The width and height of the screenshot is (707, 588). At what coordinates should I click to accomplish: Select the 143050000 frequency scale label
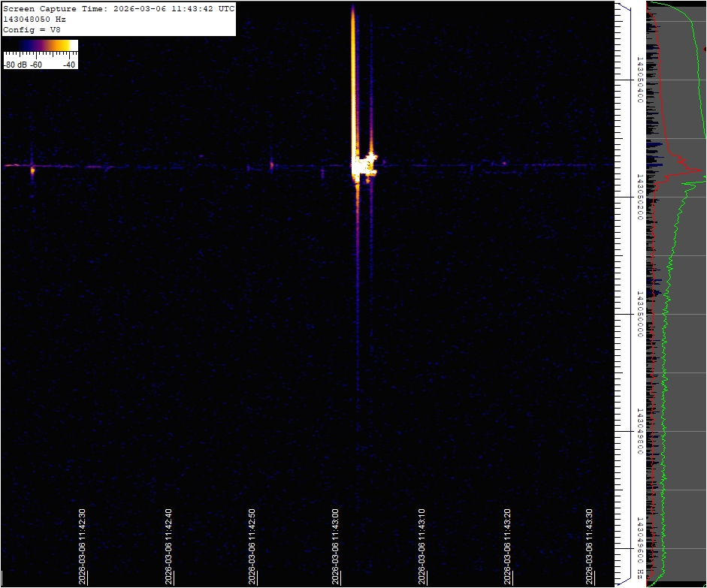(639, 314)
